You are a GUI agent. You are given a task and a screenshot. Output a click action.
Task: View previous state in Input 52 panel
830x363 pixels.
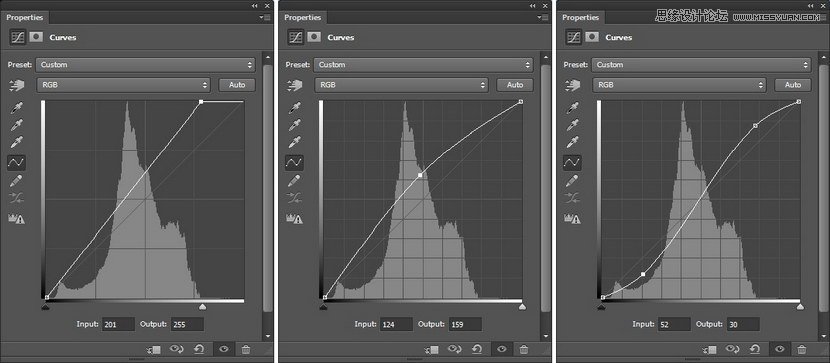point(732,349)
